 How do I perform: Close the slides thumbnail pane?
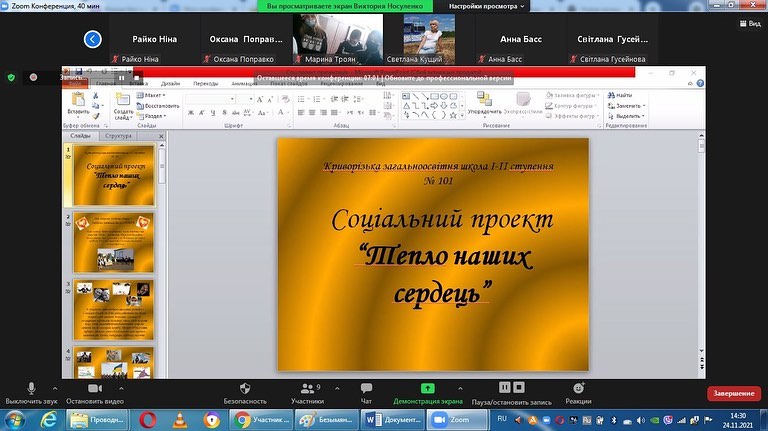(161, 136)
